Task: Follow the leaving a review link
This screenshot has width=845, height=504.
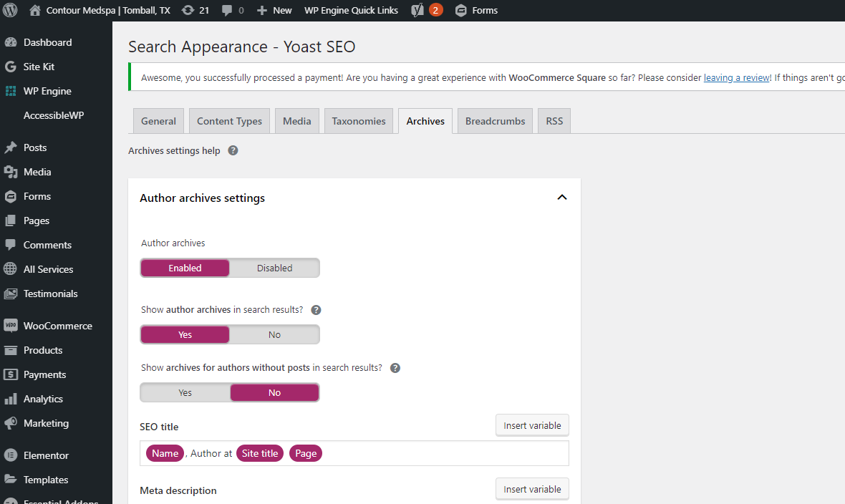Action: click(x=737, y=77)
